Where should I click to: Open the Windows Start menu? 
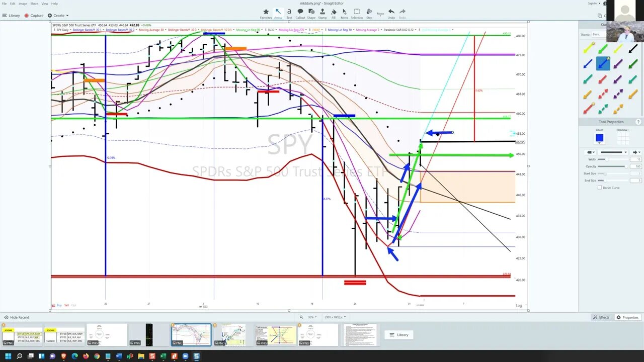(8, 356)
